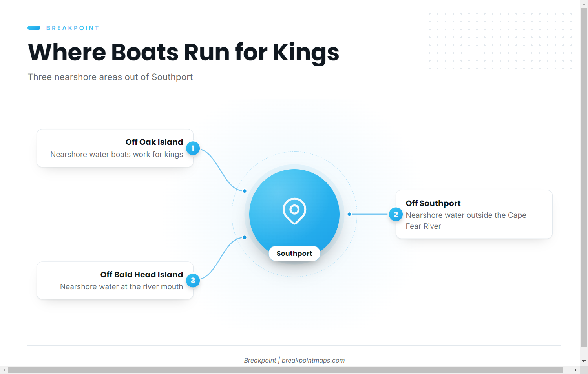Image resolution: width=588 pixels, height=374 pixels.
Task: Click the BREAKPOINT brand label at top
Action: [x=73, y=28]
